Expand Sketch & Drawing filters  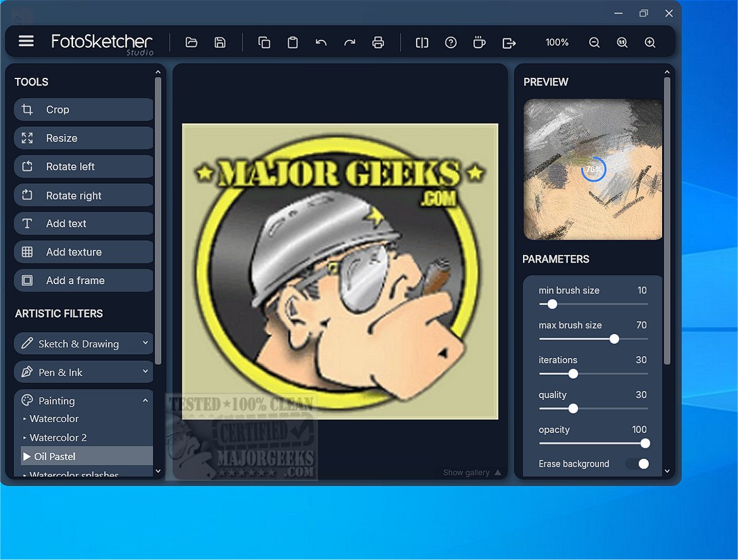83,344
